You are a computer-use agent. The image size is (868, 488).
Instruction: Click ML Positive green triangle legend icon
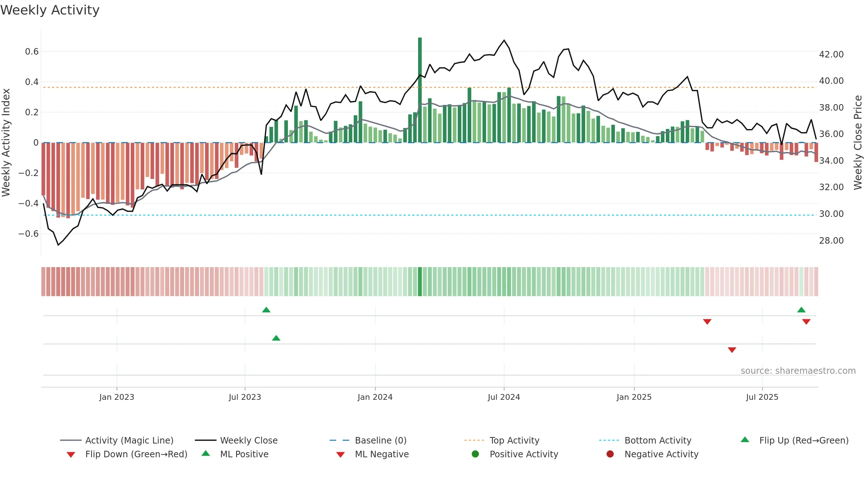[206, 453]
